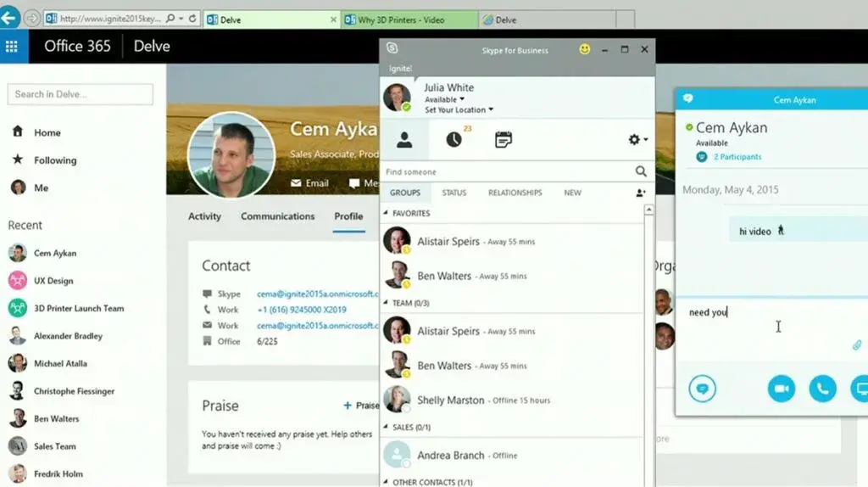This screenshot has width=868, height=487.
Task: Click the smiley feedback icon in Skype
Action: tap(585, 49)
